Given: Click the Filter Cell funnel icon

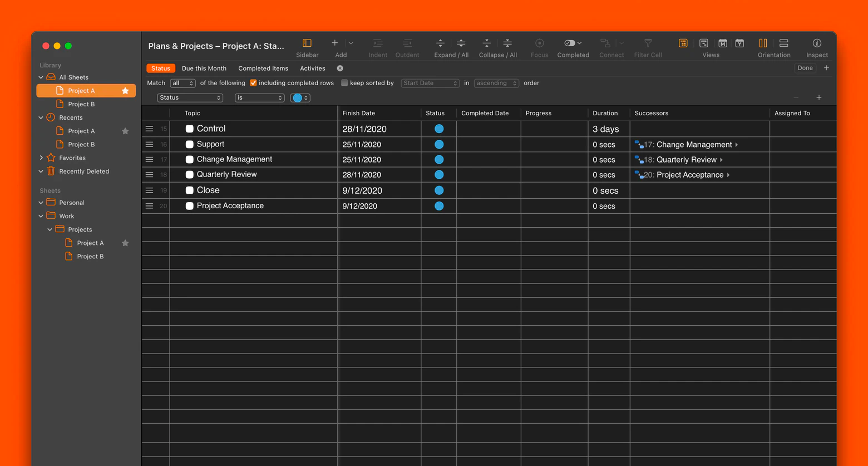Looking at the screenshot, I should pos(648,43).
